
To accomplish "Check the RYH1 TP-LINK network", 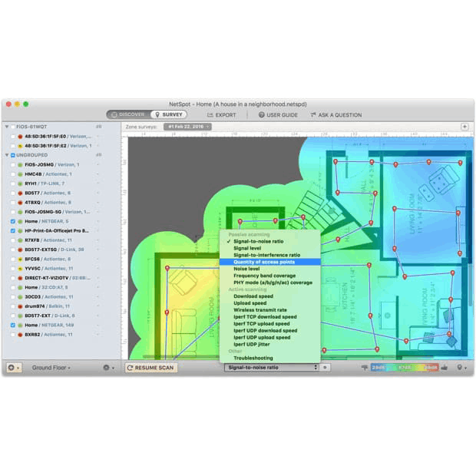I will click(x=13, y=183).
